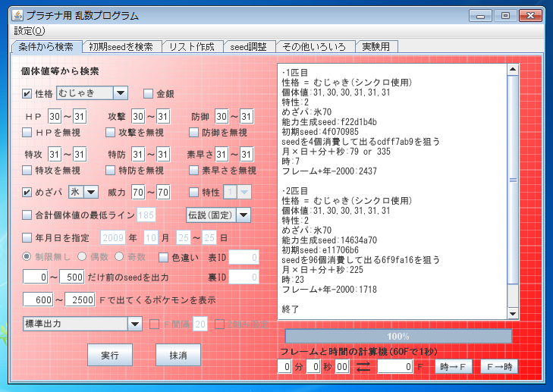Viewport: 553px width, 392px height.
Task: Enable the 色違い checkbox
Action: 163,258
